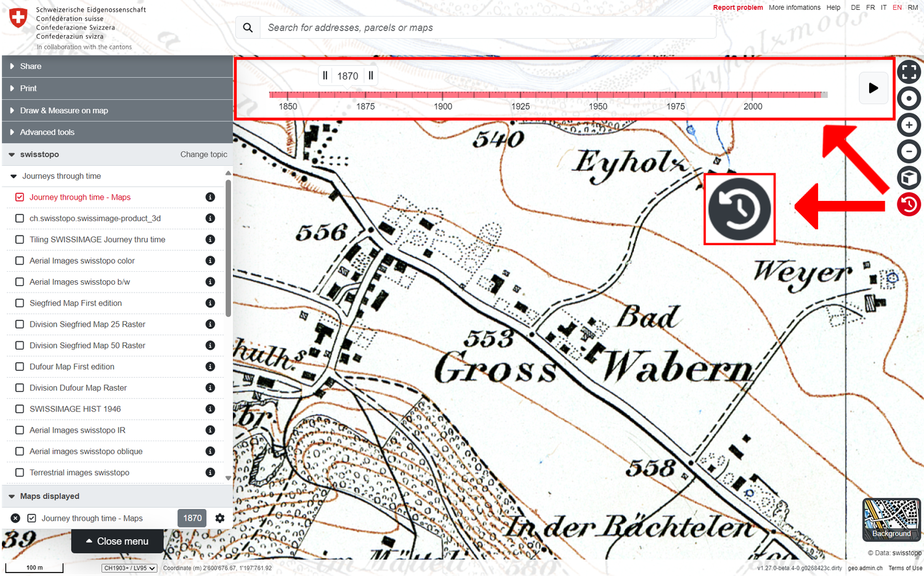Zoom in with the plus icon
Viewport: 924px width, 578px height.
[x=909, y=125]
